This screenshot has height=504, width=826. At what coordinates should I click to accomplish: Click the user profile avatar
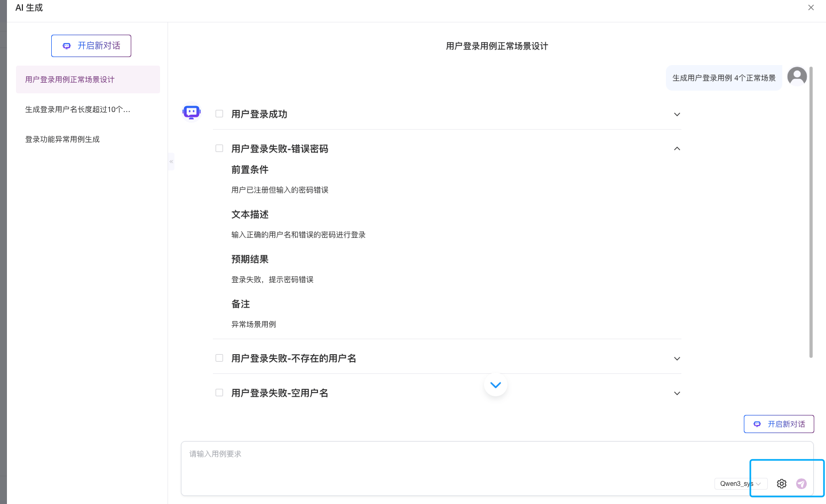tap(797, 77)
